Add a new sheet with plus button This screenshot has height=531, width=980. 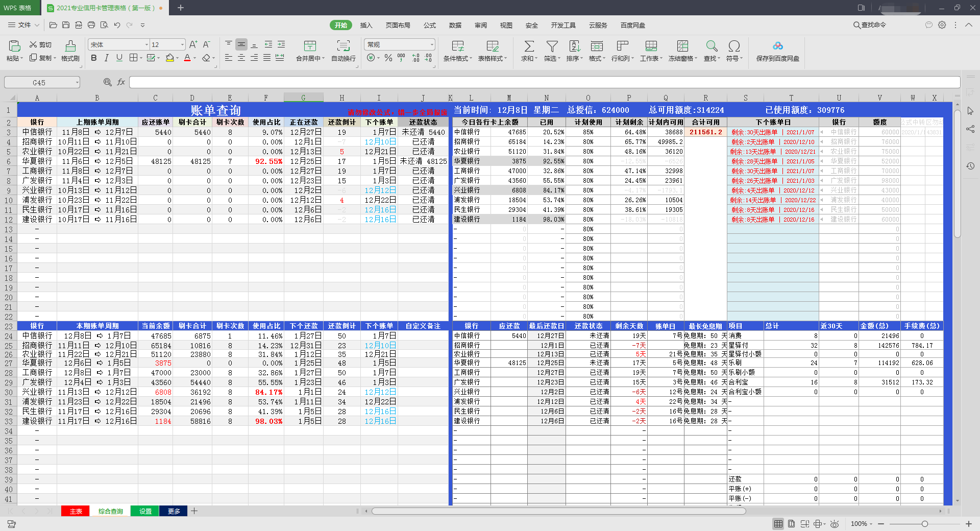194,511
